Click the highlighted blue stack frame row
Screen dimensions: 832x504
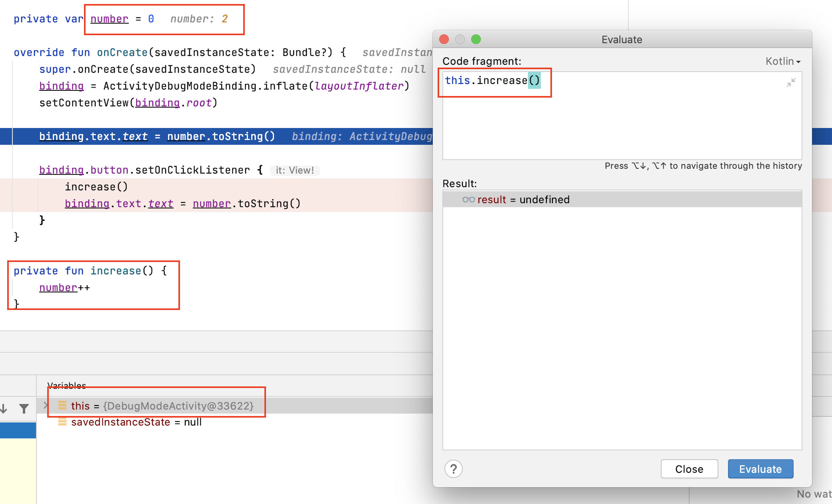tap(18, 430)
